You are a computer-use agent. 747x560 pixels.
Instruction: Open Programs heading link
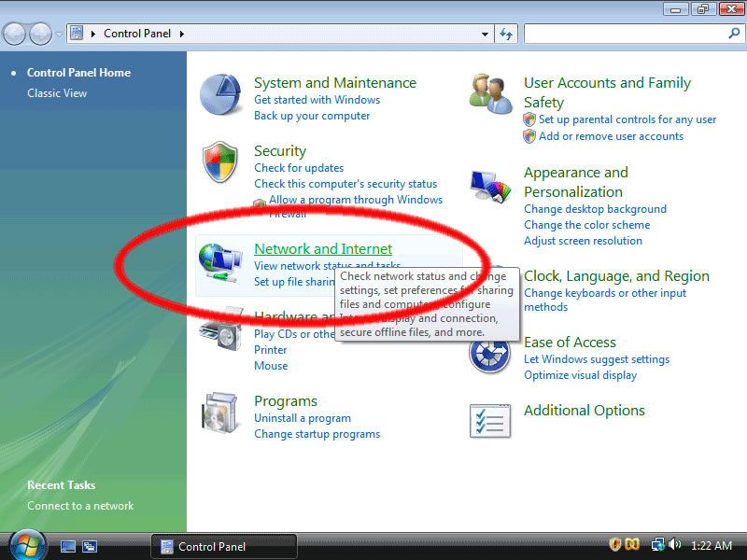(286, 401)
